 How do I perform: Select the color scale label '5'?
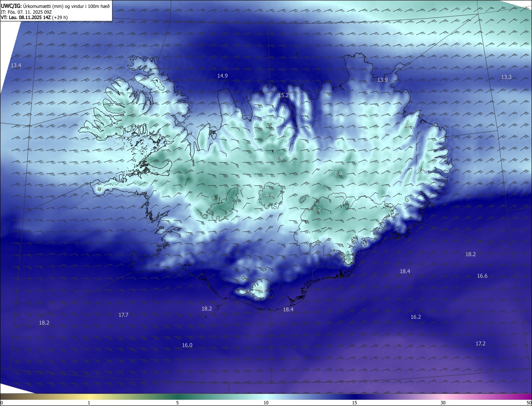point(177,403)
